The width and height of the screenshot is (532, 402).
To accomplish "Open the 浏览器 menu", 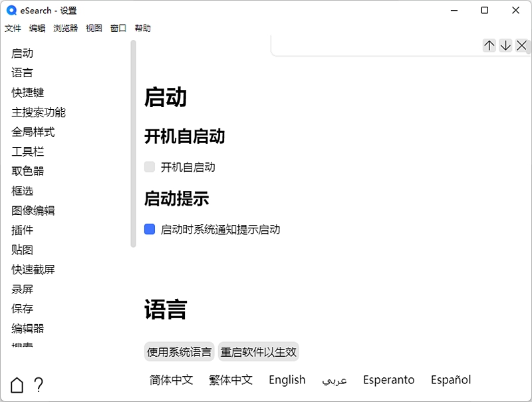I will [65, 28].
